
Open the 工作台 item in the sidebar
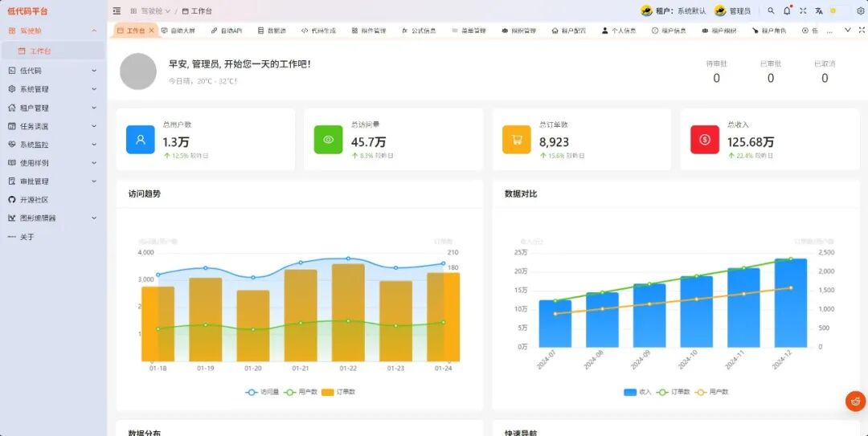pyautogui.click(x=53, y=51)
